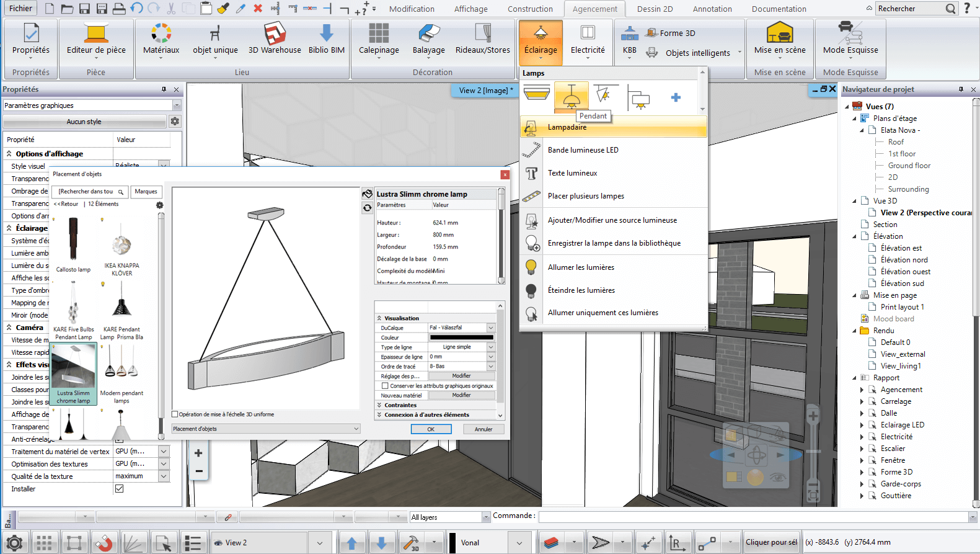Viewport: 980px width, 554px height.
Task: Click the Annuler button
Action: [483, 429]
